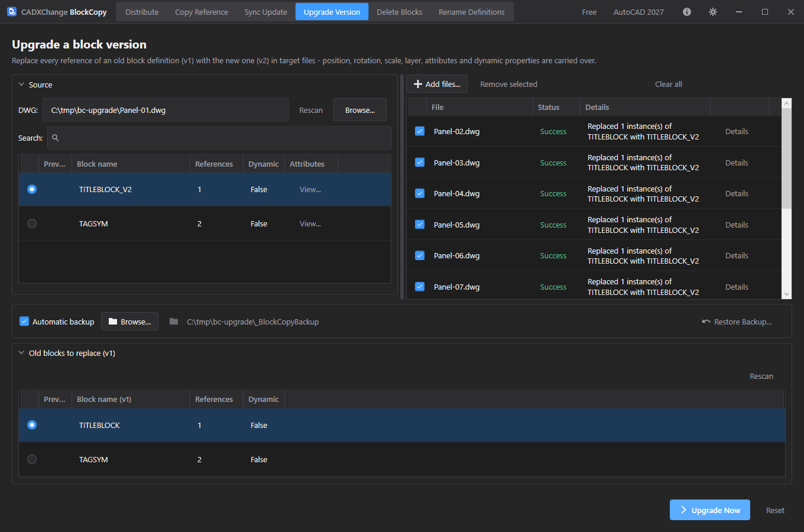
Task: Click Rescan in the old blocks section
Action: tap(761, 376)
